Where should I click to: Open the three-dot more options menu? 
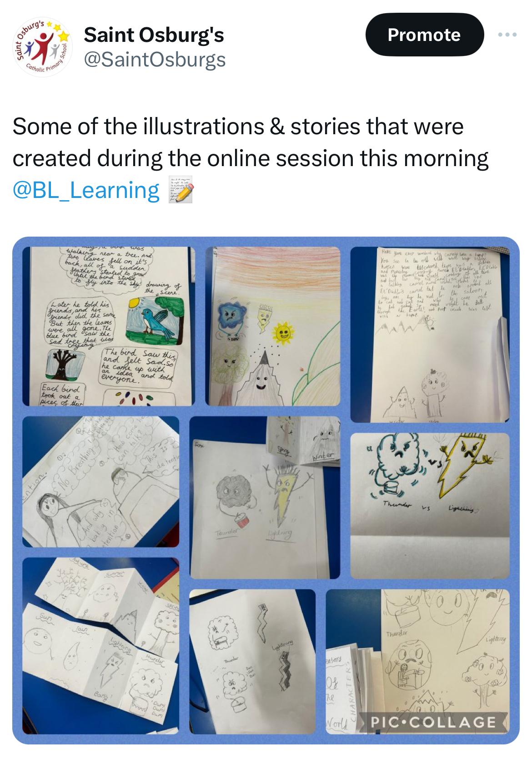[507, 35]
